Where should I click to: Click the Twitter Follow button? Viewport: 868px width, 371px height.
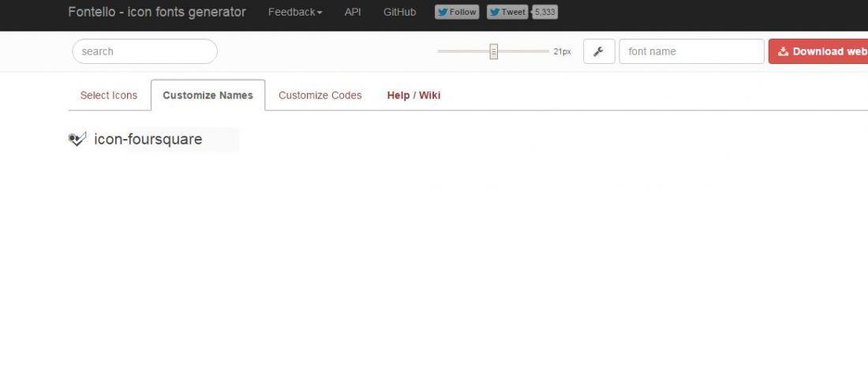(x=457, y=12)
